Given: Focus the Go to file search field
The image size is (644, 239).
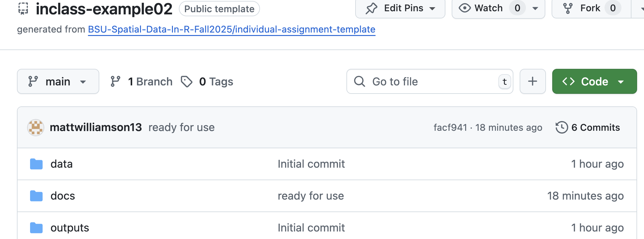Looking at the screenshot, I should 430,81.
